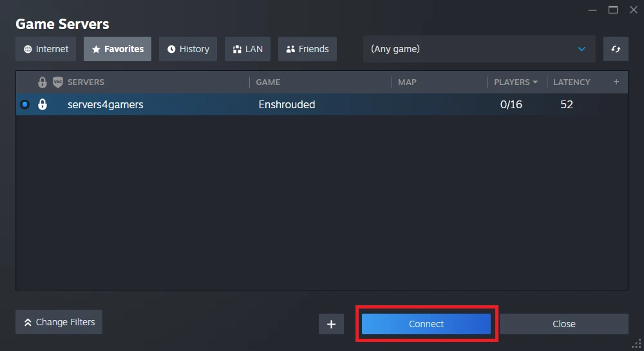The image size is (644, 351).
Task: Maximize the Game Servers window
Action: click(x=613, y=10)
